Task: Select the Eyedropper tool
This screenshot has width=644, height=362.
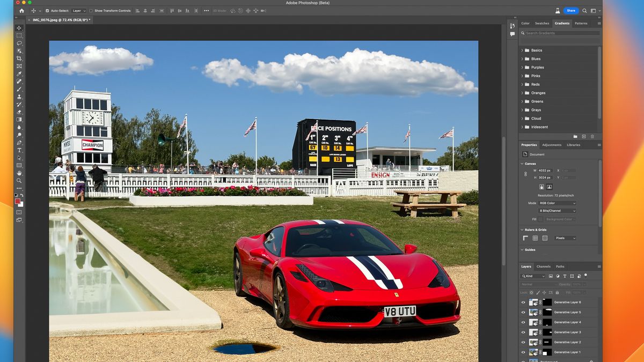Action: (19, 73)
